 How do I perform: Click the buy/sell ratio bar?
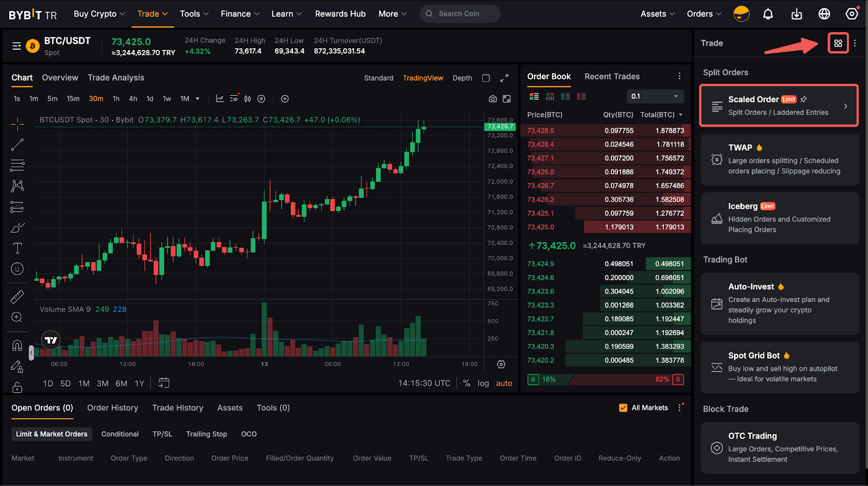(x=605, y=379)
